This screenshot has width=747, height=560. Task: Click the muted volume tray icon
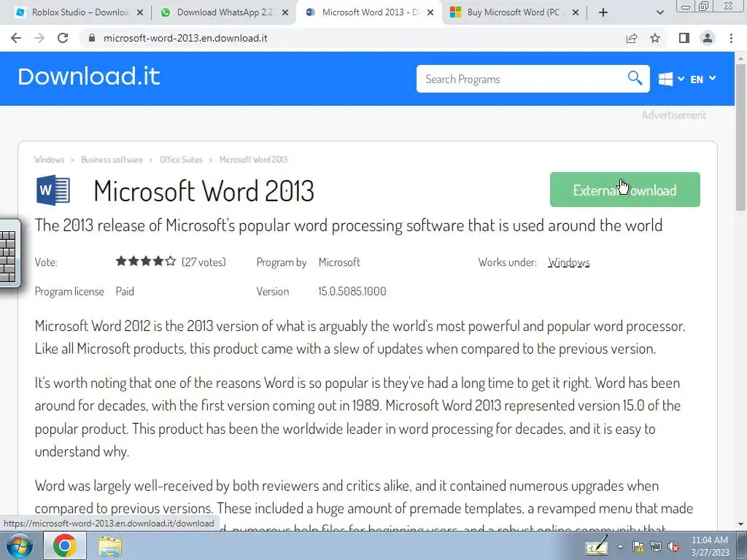(x=673, y=547)
